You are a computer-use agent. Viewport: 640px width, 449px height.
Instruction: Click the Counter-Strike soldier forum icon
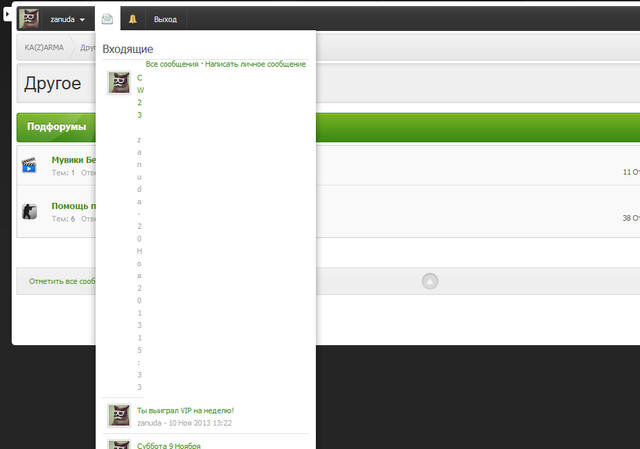(x=29, y=211)
